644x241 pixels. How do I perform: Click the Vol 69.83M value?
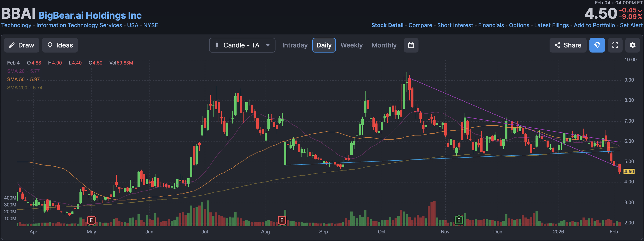click(x=121, y=63)
